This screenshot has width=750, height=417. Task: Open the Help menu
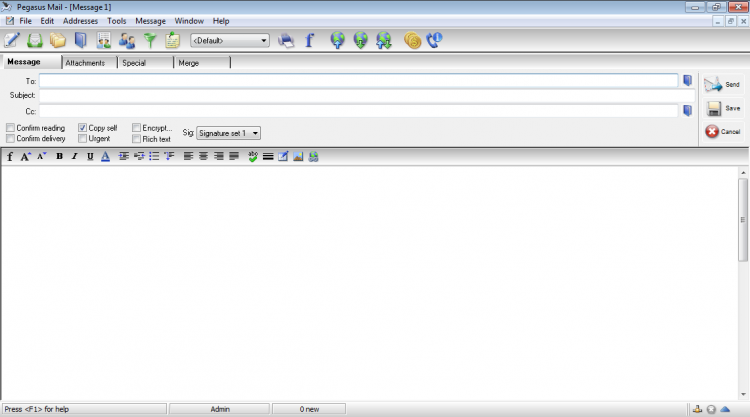(x=221, y=21)
